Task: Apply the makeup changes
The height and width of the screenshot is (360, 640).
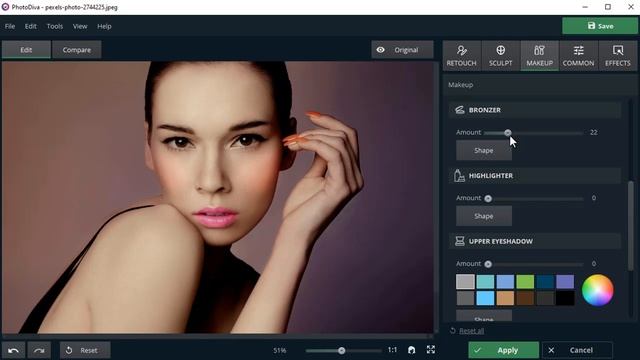Action: 503,350
